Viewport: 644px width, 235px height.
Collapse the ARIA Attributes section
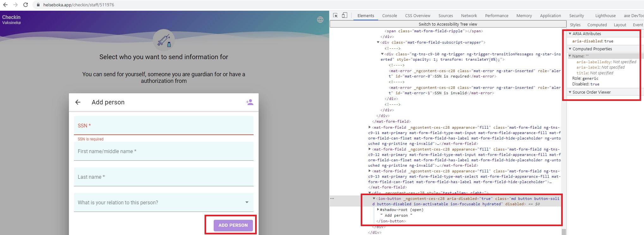tap(570, 34)
